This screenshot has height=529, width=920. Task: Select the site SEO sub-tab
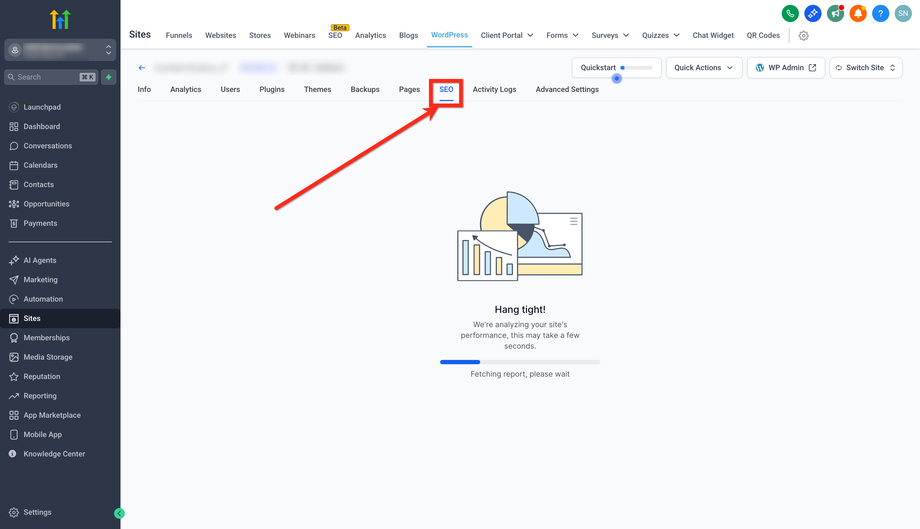click(447, 90)
